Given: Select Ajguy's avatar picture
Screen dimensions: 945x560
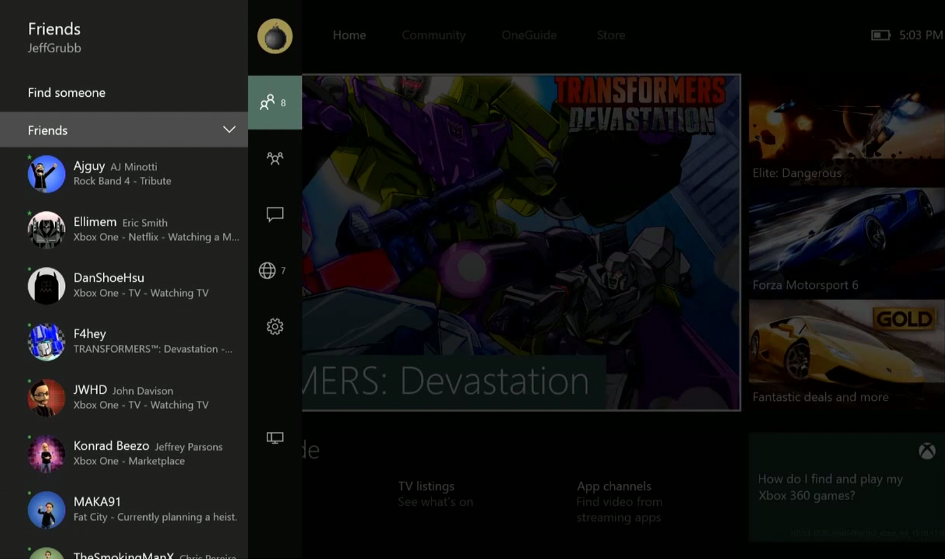Looking at the screenshot, I should click(47, 174).
